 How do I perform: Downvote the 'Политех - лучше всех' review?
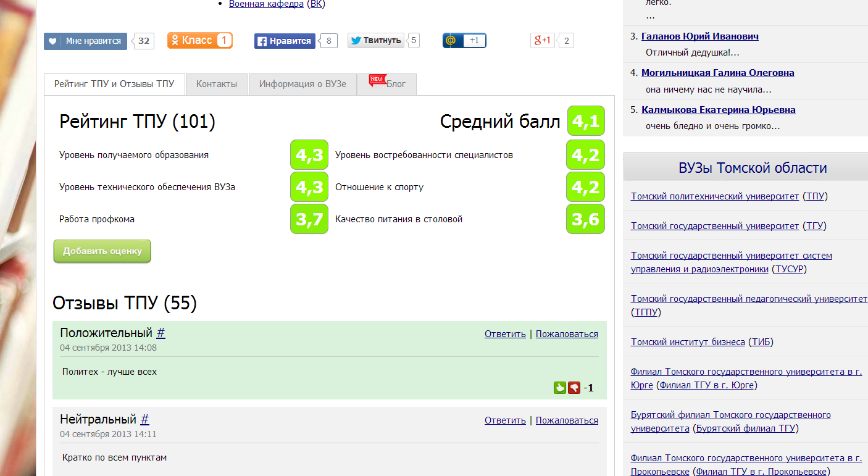click(x=574, y=388)
